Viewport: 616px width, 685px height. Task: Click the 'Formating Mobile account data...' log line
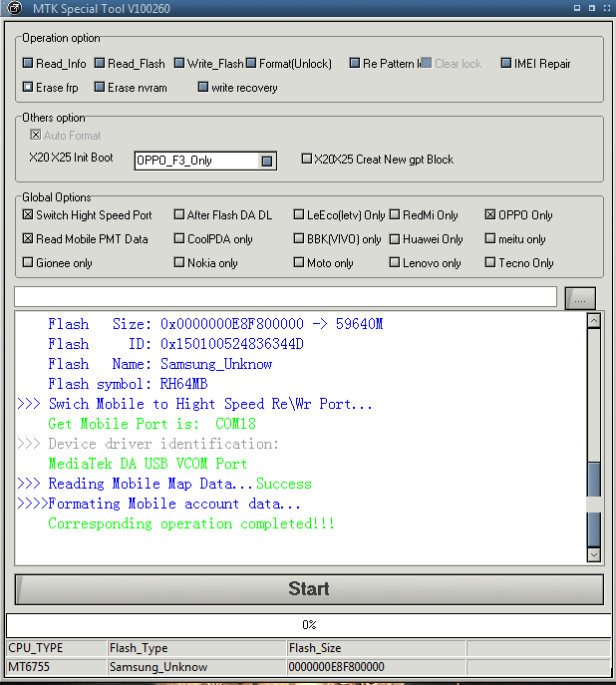158,504
